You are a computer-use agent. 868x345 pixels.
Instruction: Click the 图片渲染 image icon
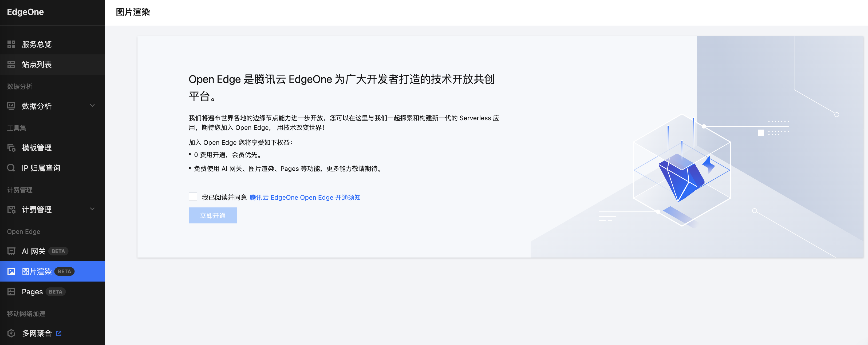(11, 271)
